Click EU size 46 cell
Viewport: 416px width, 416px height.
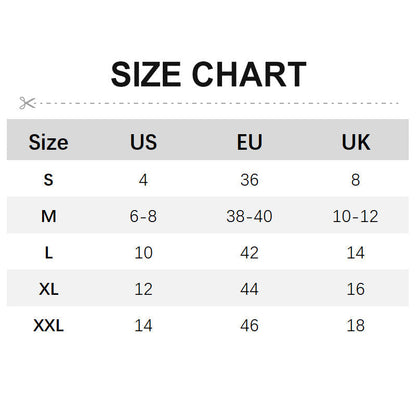pyautogui.click(x=249, y=325)
